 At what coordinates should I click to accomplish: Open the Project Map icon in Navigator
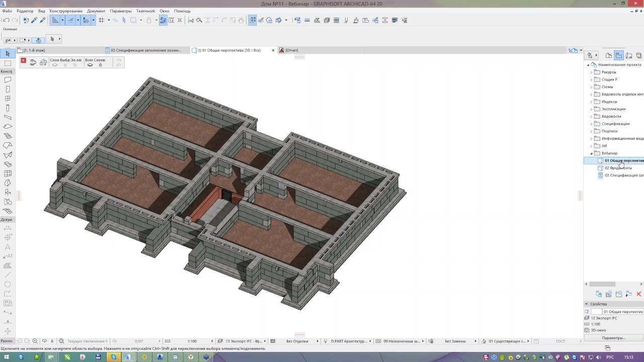(609, 55)
